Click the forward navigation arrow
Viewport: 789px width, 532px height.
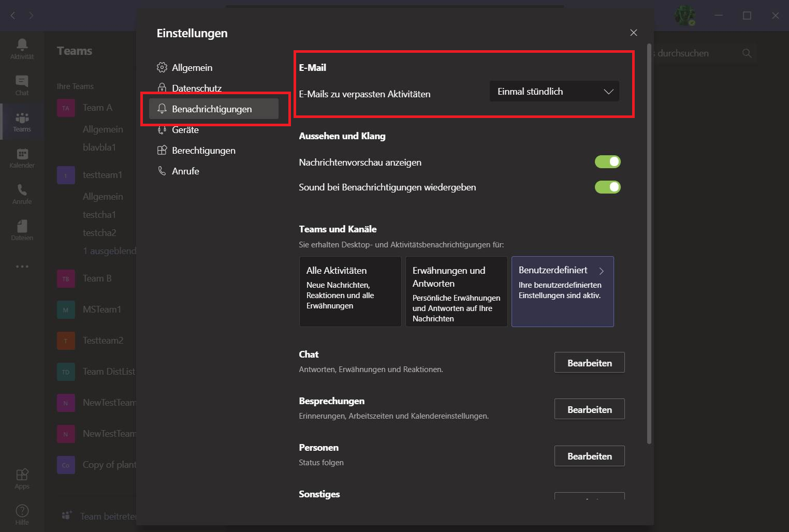(x=31, y=16)
